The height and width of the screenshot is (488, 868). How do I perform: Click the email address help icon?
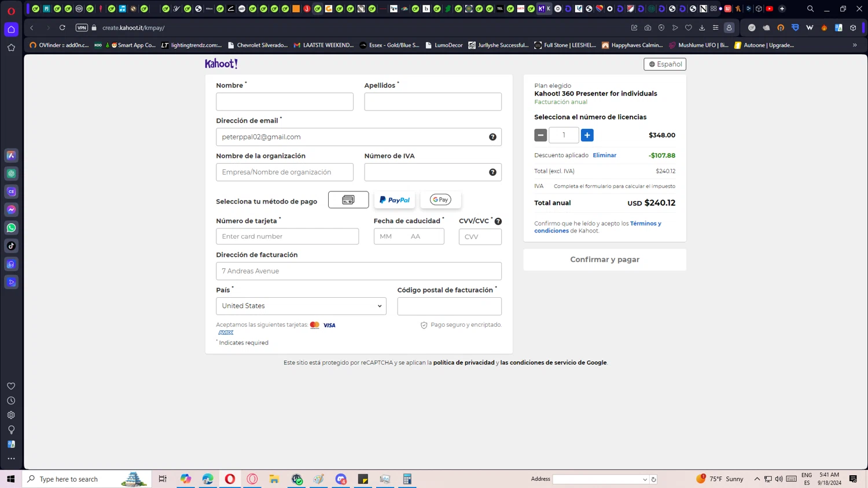tap(492, 137)
